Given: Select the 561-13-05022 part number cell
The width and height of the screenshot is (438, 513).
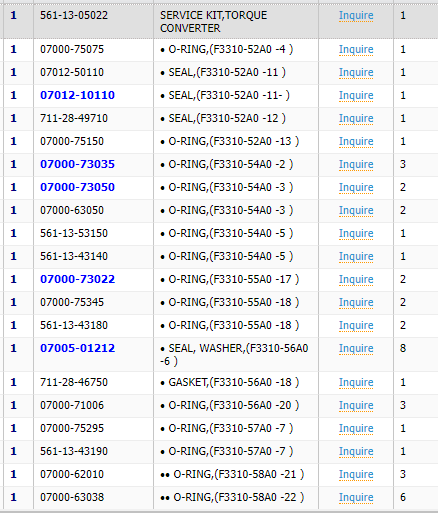Looking at the screenshot, I should click(93, 21).
